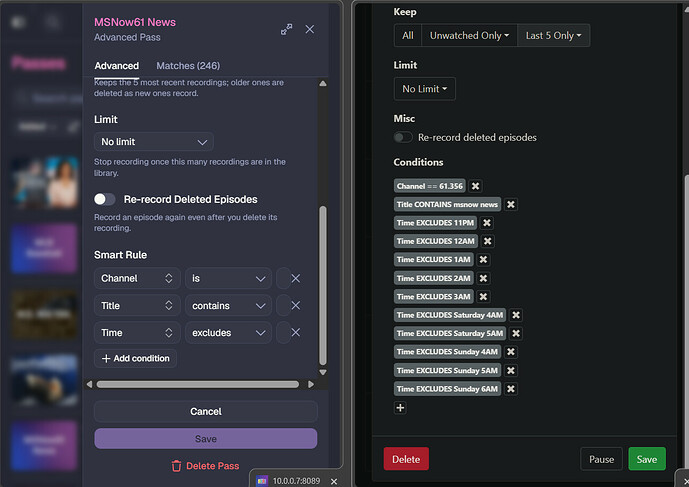Select the Time EXCLUDES 11PM tag
Image resolution: width=689 pixels, height=487 pixels.
pyautogui.click(x=435, y=223)
